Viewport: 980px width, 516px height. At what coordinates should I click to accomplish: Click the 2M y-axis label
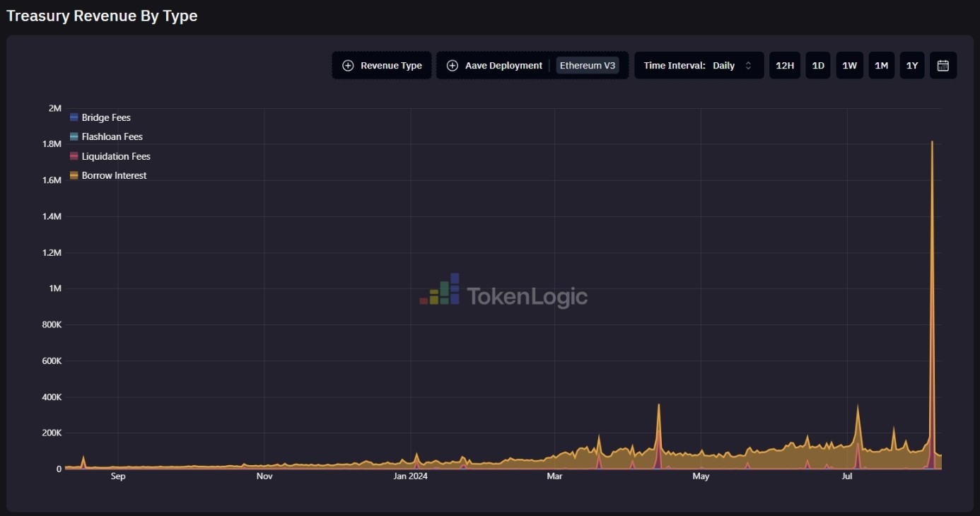coord(55,108)
